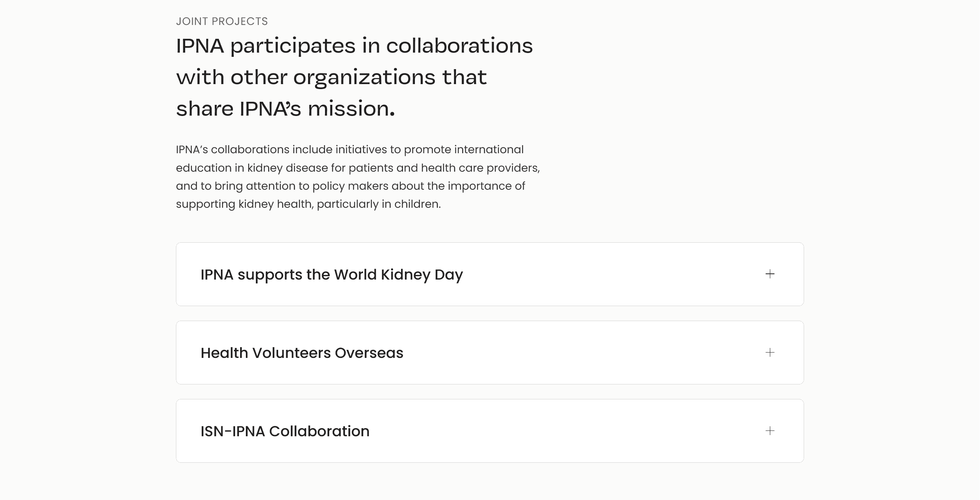Viewport: 980px width, 500px height.
Task: Select the Health Volunteers Overseas heading text
Action: (302, 353)
